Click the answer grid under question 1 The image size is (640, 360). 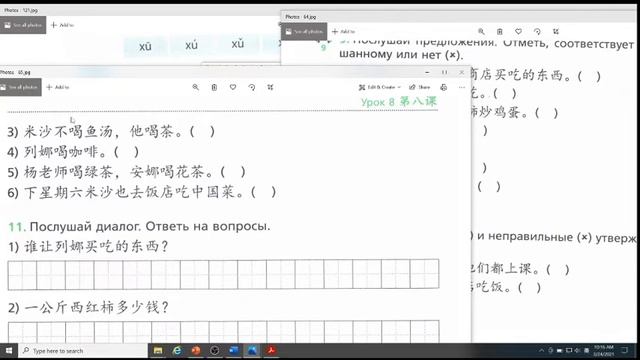coord(223,274)
